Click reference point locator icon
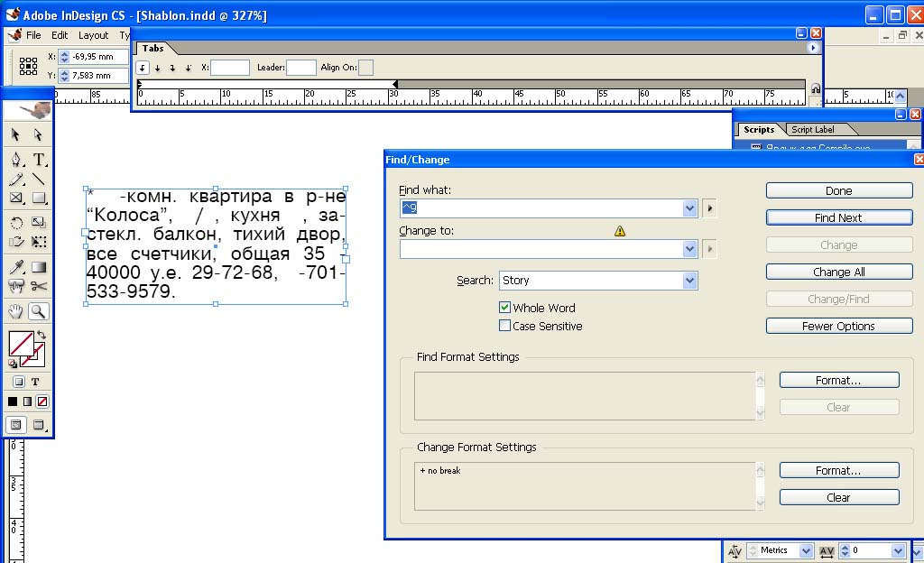The image size is (924, 563). (x=28, y=66)
